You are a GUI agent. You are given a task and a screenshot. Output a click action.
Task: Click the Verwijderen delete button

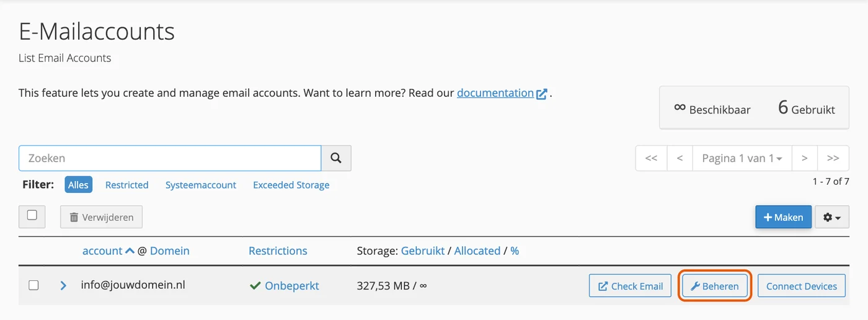[101, 217]
